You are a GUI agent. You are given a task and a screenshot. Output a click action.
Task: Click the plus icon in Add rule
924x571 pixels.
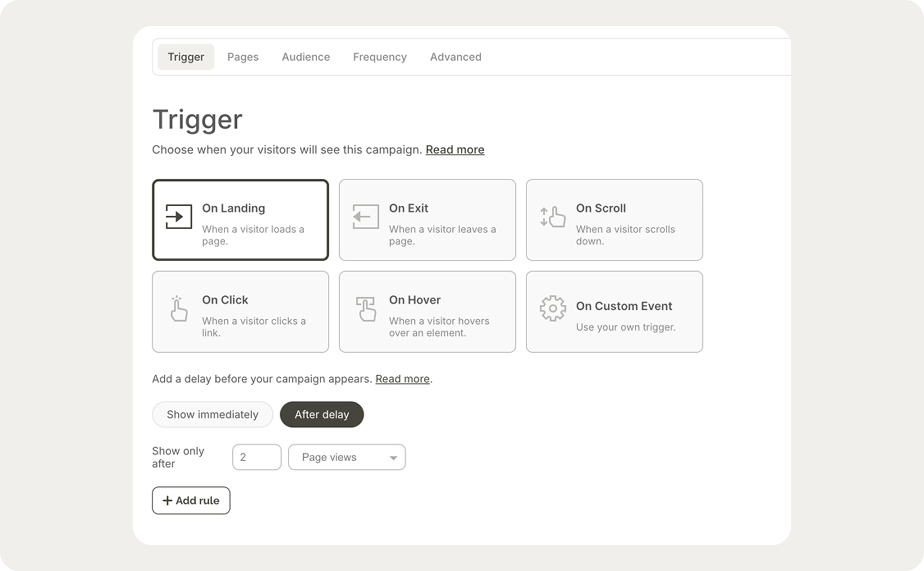(167, 500)
